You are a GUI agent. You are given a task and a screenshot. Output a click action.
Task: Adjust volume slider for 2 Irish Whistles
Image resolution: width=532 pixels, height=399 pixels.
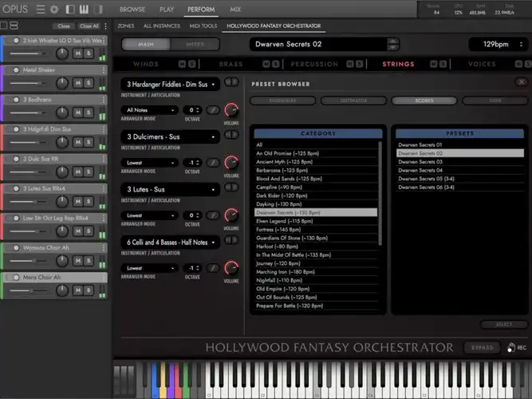click(x=28, y=53)
